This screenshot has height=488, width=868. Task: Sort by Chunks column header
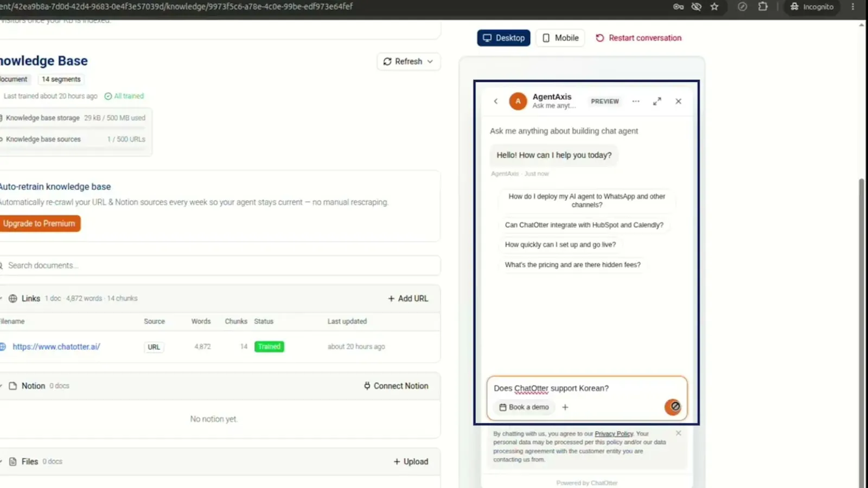pos(236,322)
